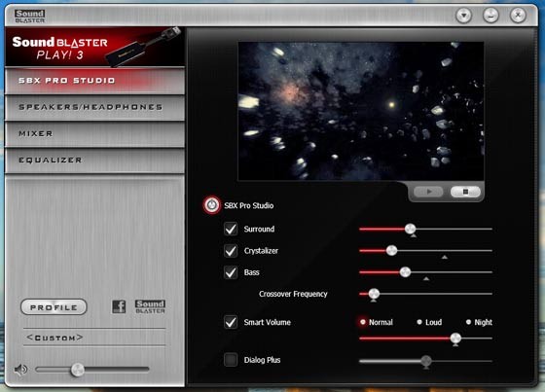Uncheck the Surround checkbox
Viewport: 545px width, 392px height.
(x=231, y=229)
